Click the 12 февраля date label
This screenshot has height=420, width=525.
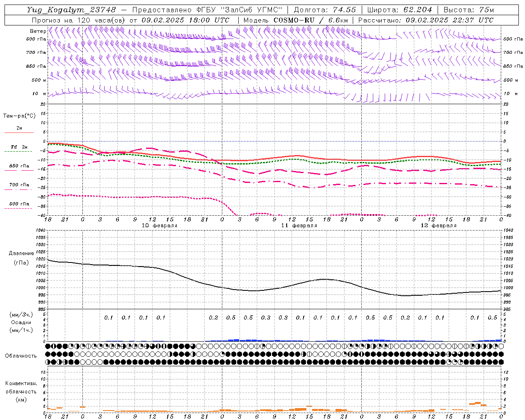438,226
